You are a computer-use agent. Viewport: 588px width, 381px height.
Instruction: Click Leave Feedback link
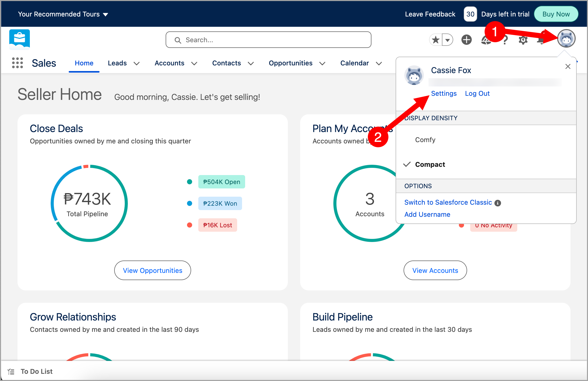[430, 14]
